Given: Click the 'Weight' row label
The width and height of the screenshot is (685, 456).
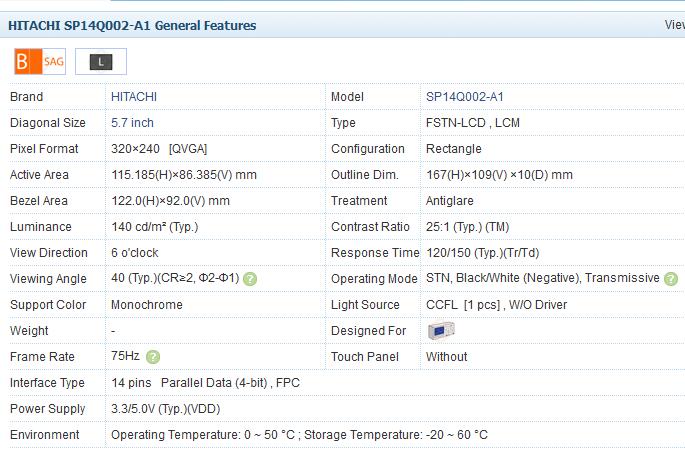Looking at the screenshot, I should click(29, 331).
